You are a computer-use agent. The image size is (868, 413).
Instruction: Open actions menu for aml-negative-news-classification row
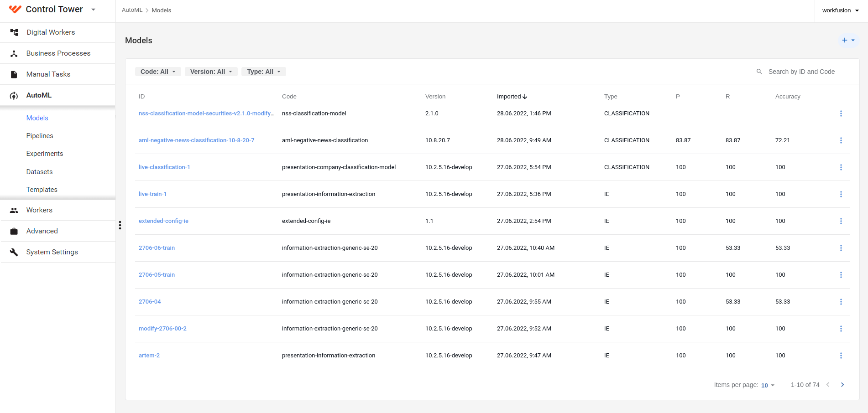(841, 140)
